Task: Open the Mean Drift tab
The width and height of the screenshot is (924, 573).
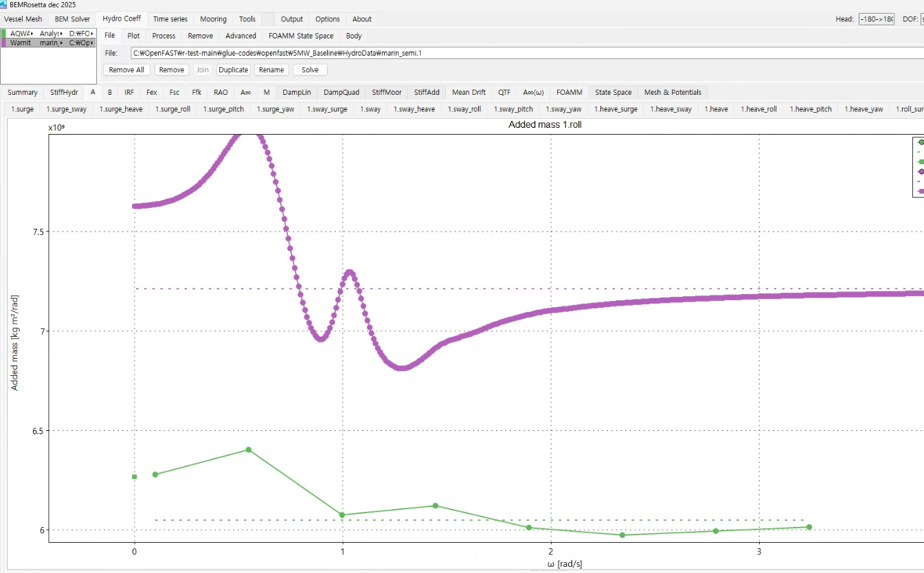Action: 469,92
